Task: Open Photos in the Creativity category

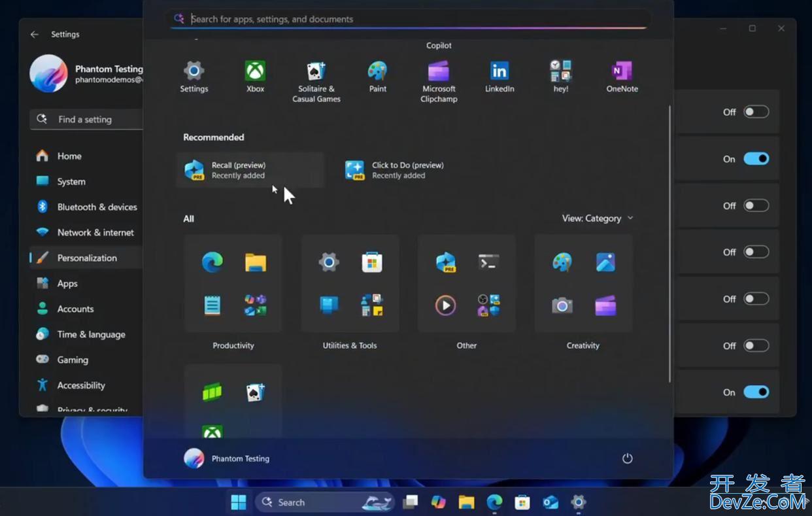Action: 605,262
